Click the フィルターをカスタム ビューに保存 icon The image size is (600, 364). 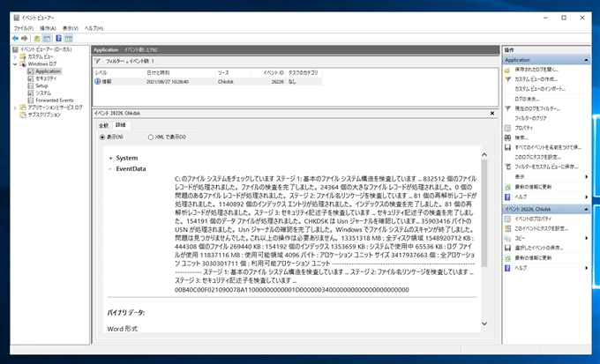click(507, 167)
